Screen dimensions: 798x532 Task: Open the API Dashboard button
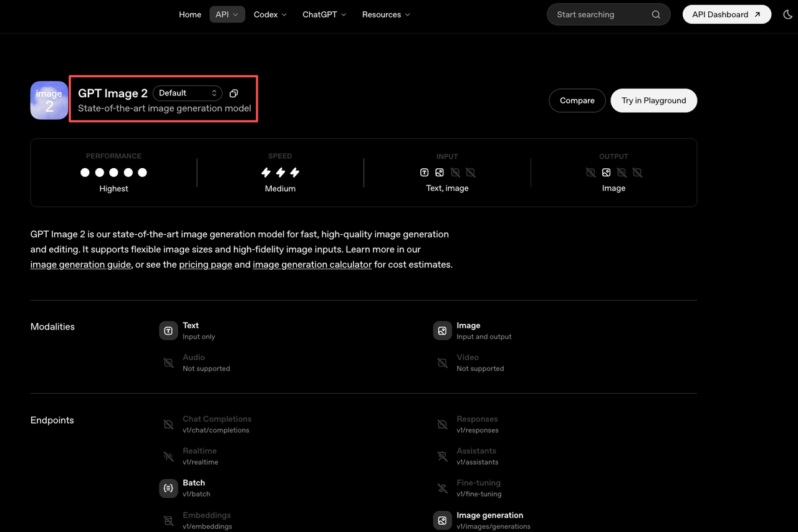pyautogui.click(x=727, y=14)
